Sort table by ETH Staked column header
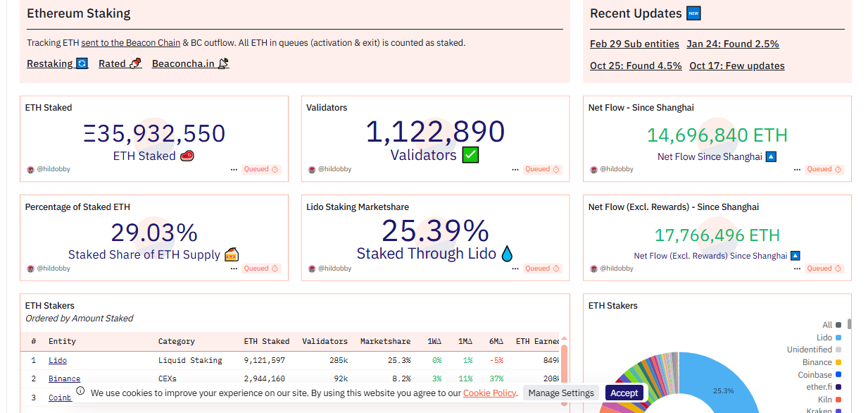 tap(267, 341)
